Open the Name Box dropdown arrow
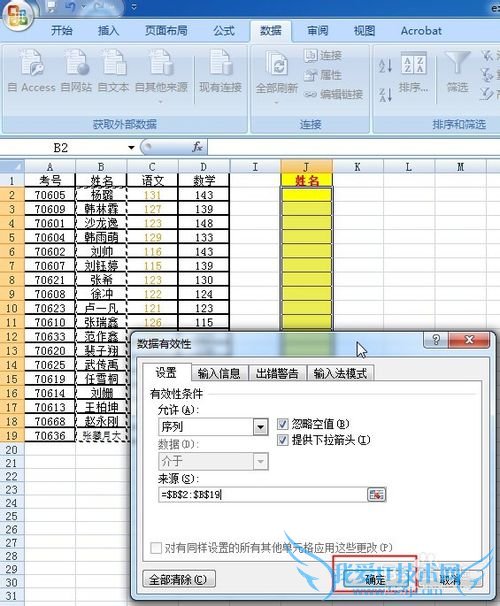 pyautogui.click(x=131, y=147)
